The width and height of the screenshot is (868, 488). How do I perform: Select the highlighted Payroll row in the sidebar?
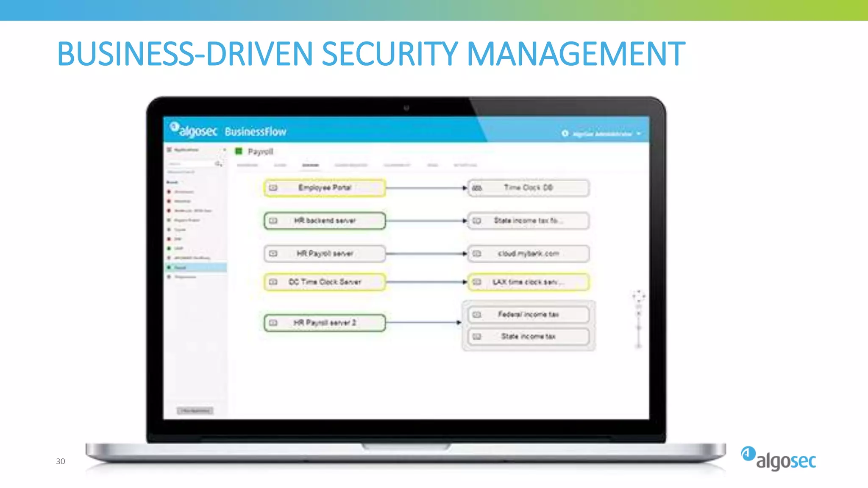click(196, 268)
